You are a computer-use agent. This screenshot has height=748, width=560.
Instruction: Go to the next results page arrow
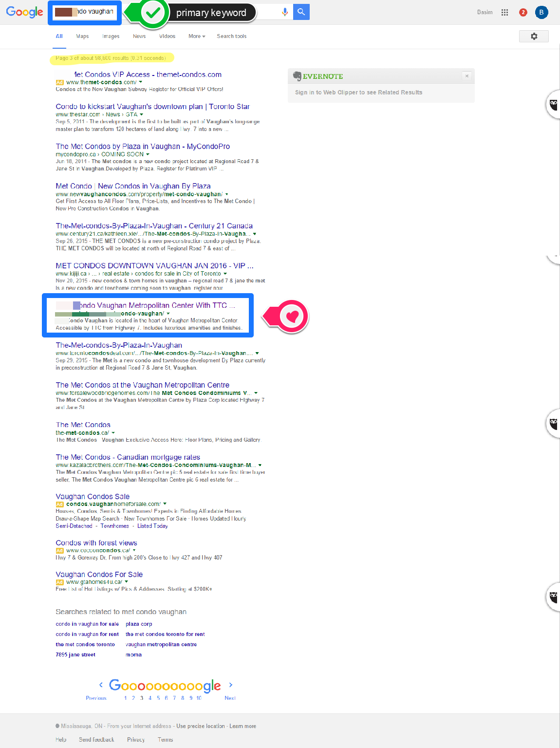230,685
